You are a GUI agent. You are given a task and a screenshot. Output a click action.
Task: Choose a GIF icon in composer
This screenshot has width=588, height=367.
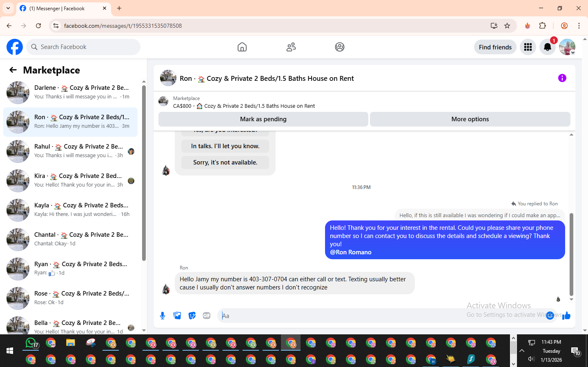207,316
